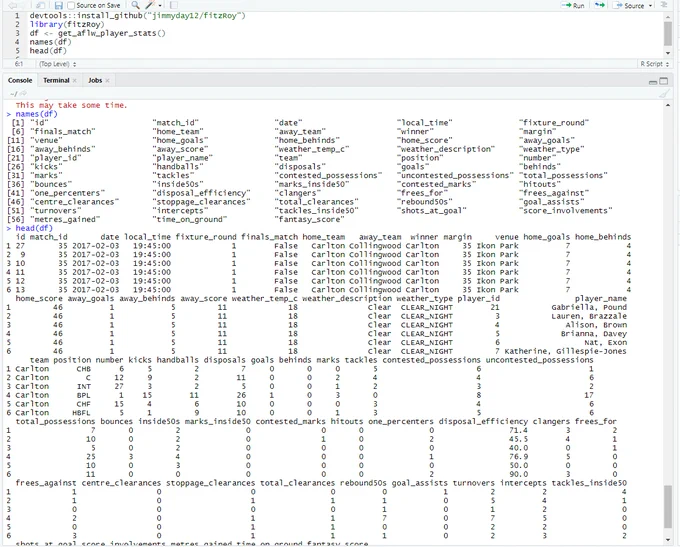The height and width of the screenshot is (547, 680).
Task: Switch to the Console tab
Action: tap(20, 80)
